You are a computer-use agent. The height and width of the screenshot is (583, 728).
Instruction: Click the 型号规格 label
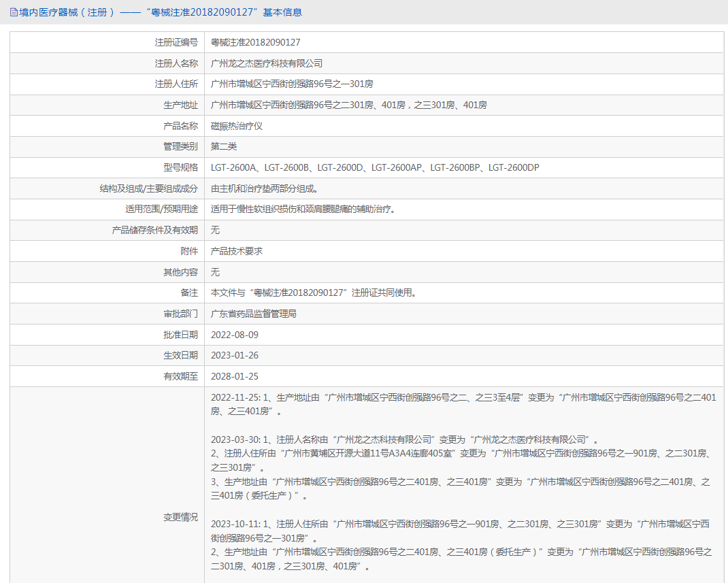tap(180, 167)
